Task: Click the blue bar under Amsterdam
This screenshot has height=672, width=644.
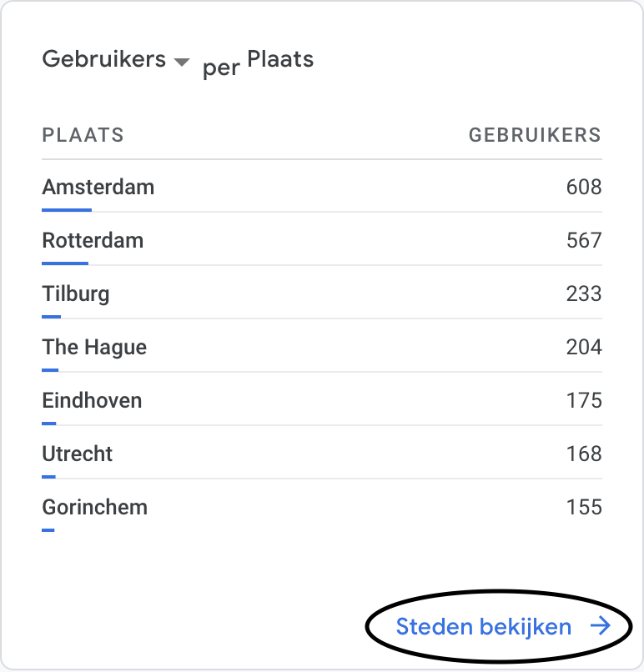Action: pyautogui.click(x=67, y=210)
